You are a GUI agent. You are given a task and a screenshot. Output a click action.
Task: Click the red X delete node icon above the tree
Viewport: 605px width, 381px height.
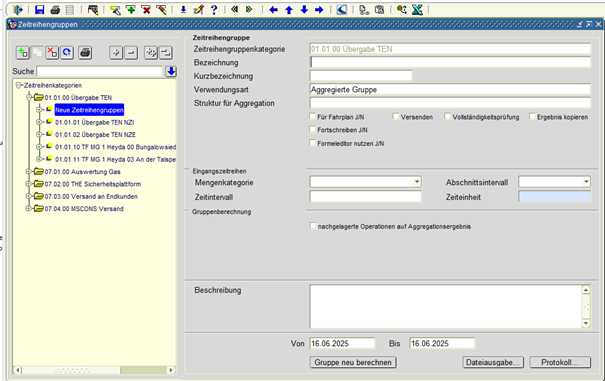point(52,52)
